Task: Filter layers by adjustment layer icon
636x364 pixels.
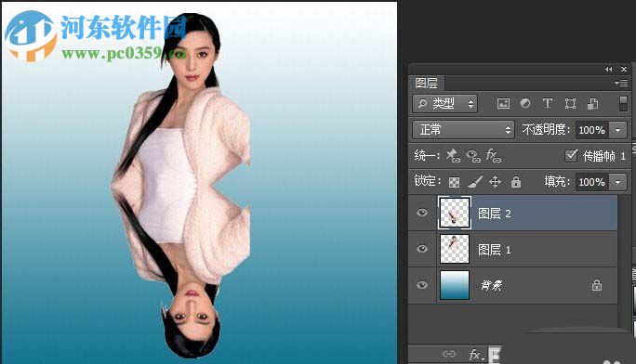Action: click(525, 104)
